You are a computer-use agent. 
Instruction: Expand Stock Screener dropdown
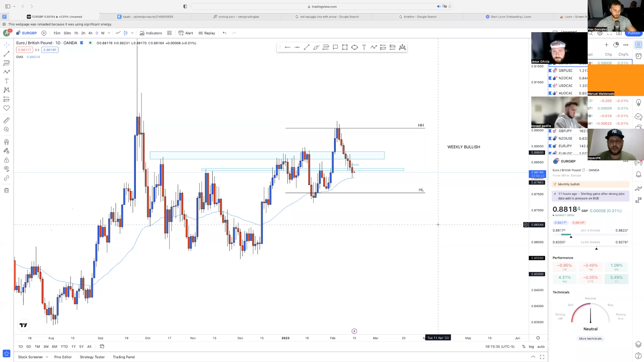point(47,357)
